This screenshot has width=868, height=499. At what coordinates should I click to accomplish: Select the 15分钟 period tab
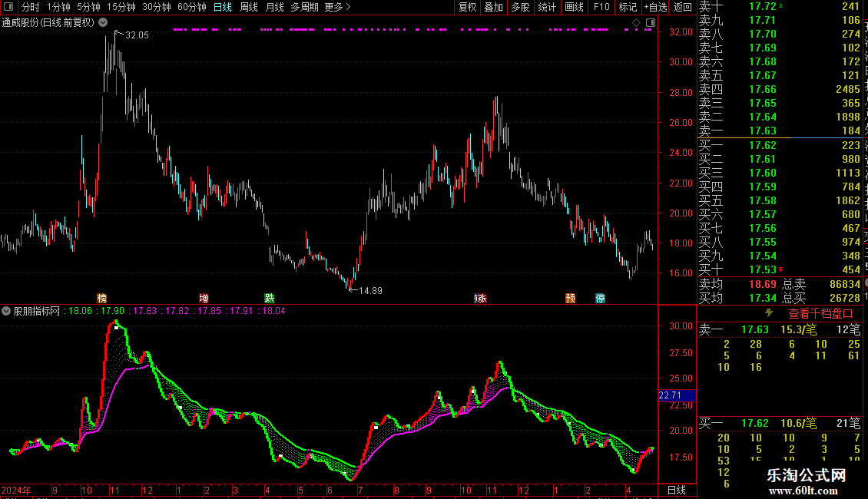tap(121, 7)
